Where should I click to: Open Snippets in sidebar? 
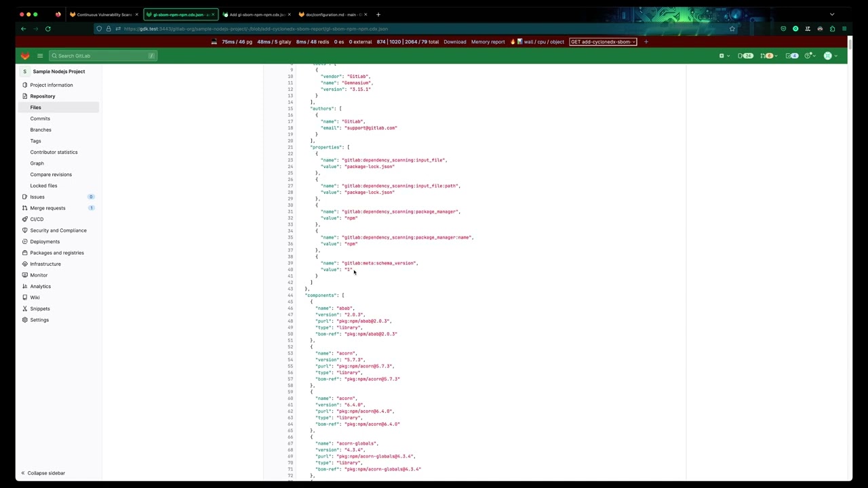click(59, 308)
